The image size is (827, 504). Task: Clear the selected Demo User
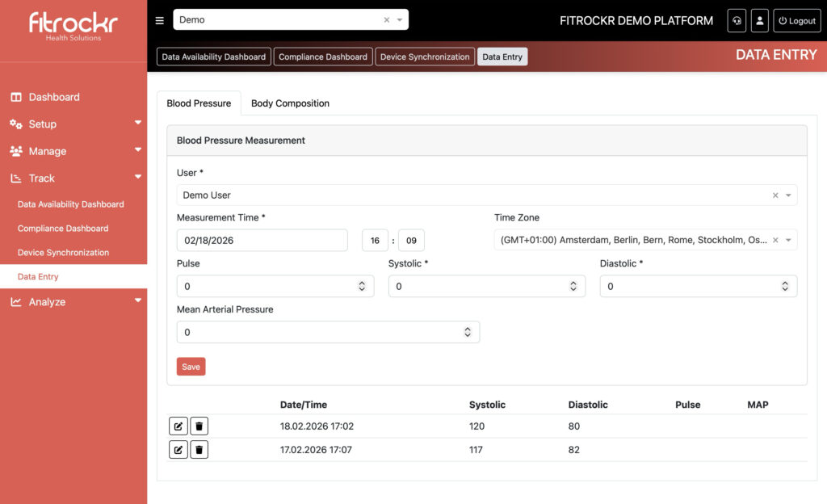[775, 195]
